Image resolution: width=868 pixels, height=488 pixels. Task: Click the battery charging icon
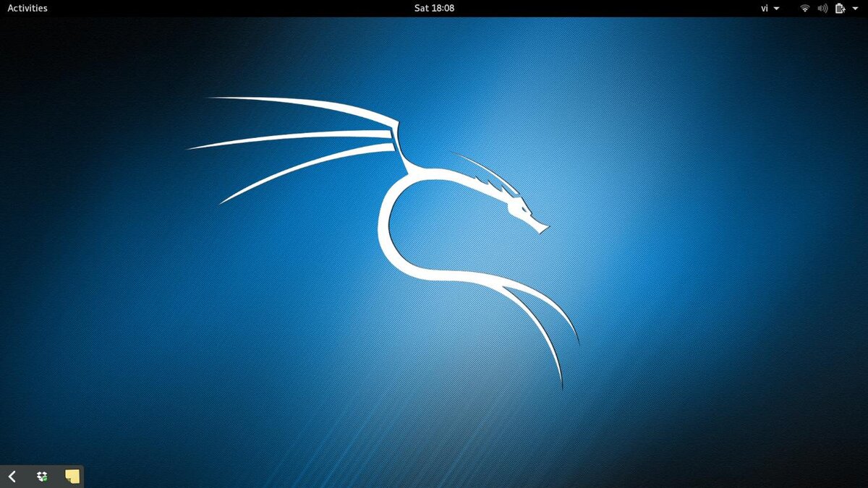pos(841,8)
